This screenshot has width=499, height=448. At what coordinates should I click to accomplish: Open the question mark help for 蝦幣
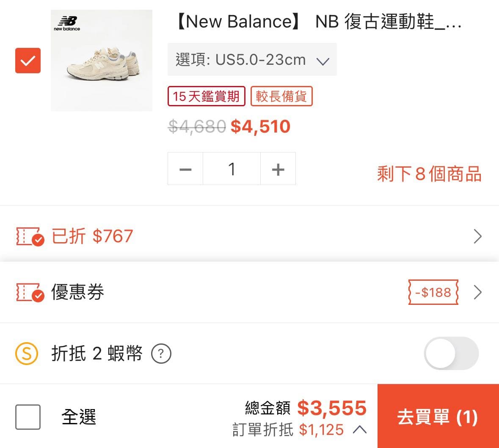tap(161, 354)
